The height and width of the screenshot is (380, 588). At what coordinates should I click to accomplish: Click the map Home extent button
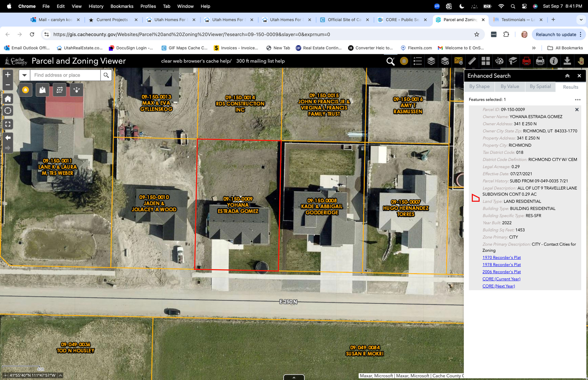click(x=8, y=99)
